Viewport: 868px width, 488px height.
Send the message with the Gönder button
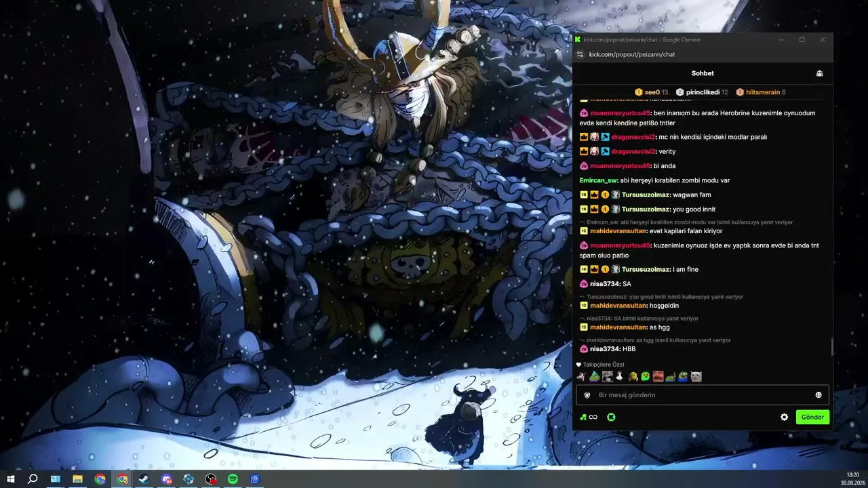click(812, 418)
